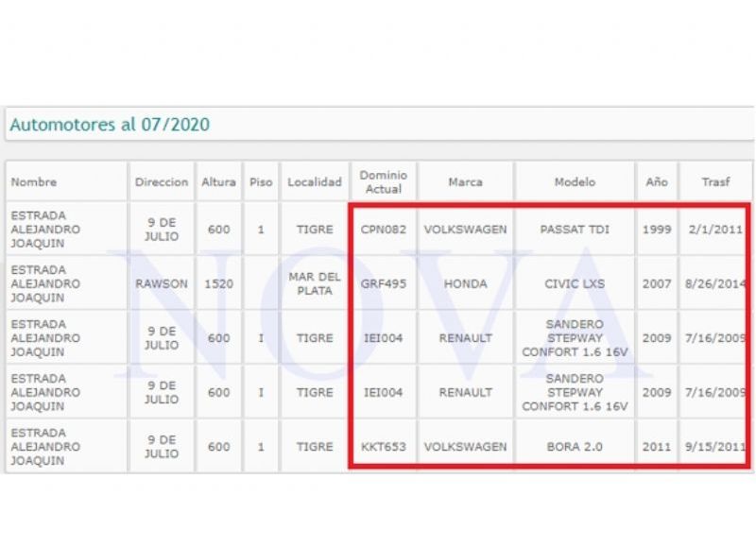Select the Año column header
The image size is (756, 547).
coord(657,182)
